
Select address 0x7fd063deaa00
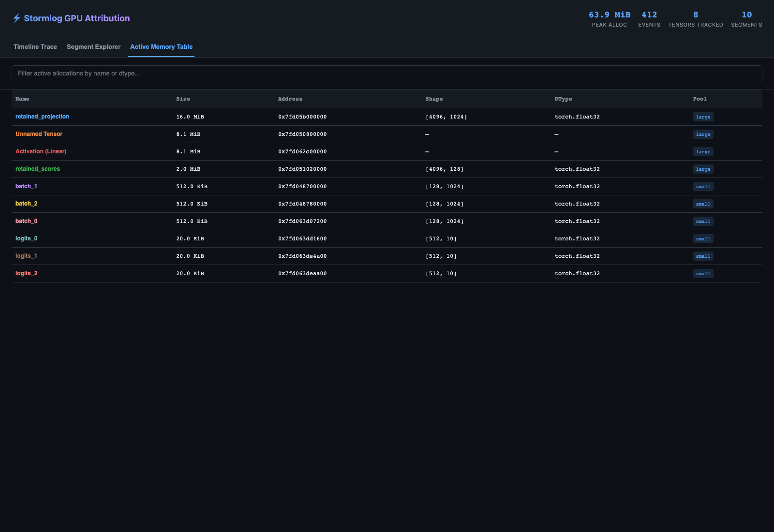point(302,274)
